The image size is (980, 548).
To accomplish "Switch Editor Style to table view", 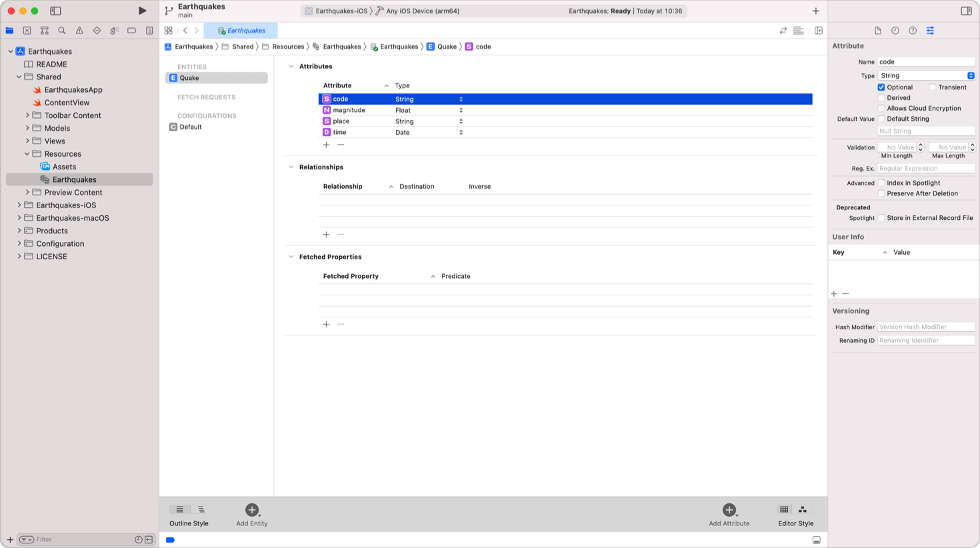I will [x=784, y=509].
